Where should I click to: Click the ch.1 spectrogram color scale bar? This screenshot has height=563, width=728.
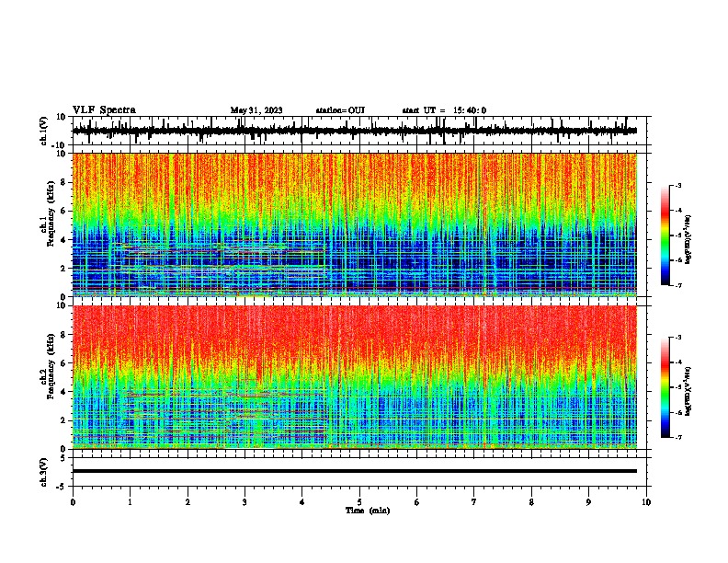(x=665, y=236)
